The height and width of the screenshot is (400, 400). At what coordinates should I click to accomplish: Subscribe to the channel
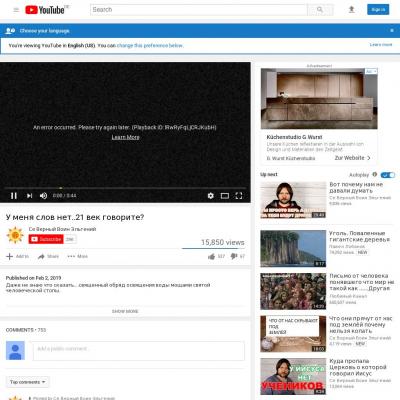(x=46, y=239)
